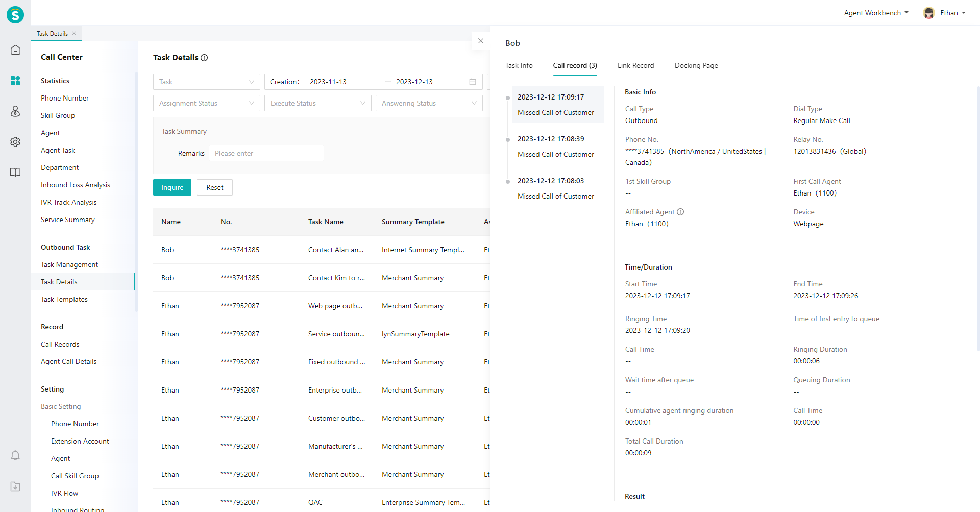Select Task Details in sidebar menu
Viewport: 980px width, 512px height.
83,282
